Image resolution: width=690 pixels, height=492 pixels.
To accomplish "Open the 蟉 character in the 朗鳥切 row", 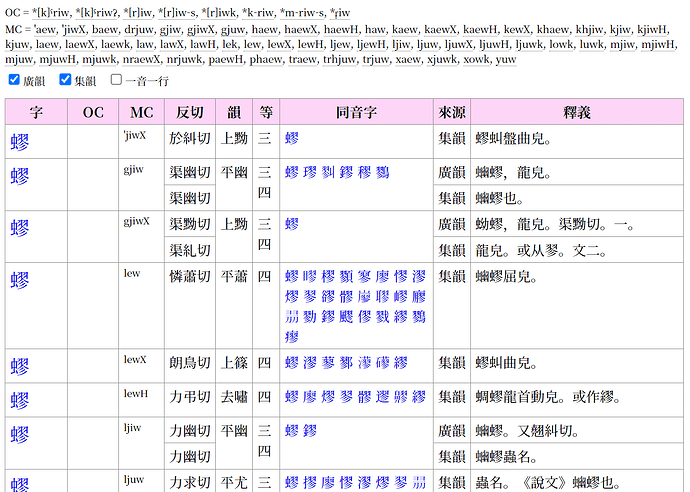I will click(20, 366).
